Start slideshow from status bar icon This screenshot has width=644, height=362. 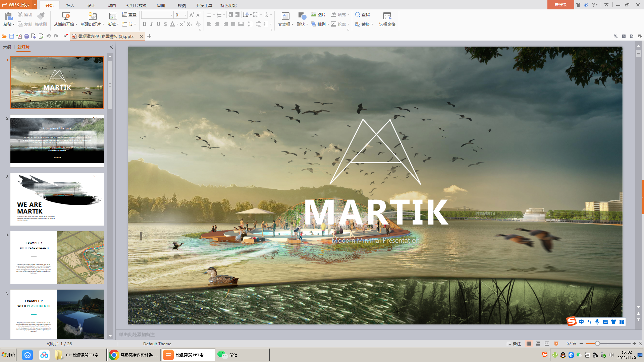click(556, 344)
